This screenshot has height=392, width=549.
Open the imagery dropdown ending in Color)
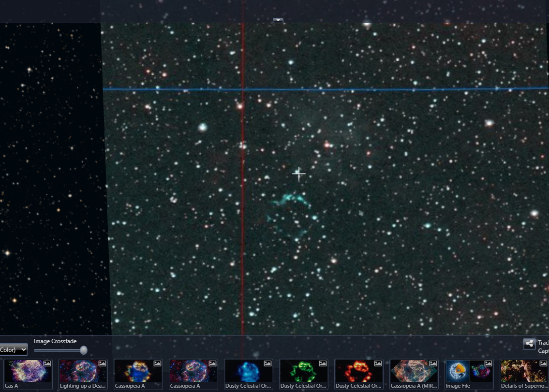[14, 349]
